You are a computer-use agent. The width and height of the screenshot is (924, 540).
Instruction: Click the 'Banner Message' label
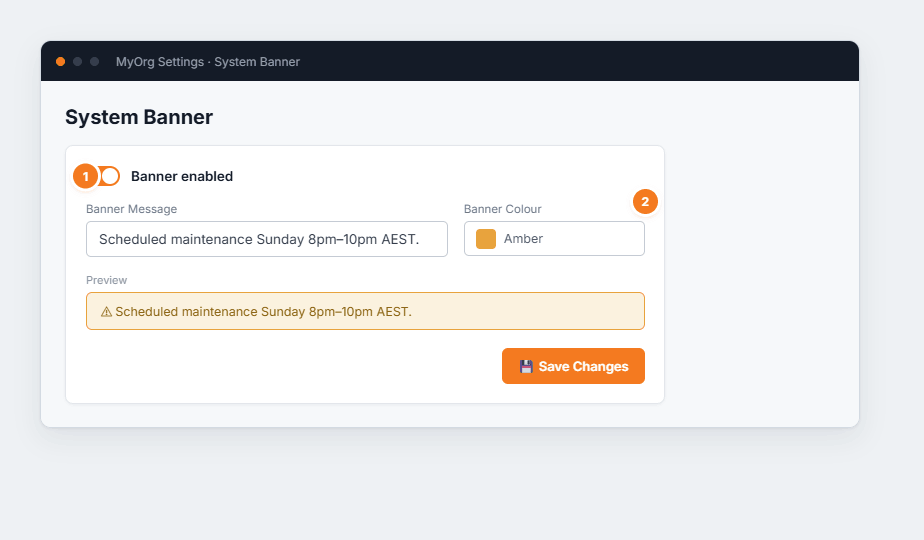(x=131, y=209)
